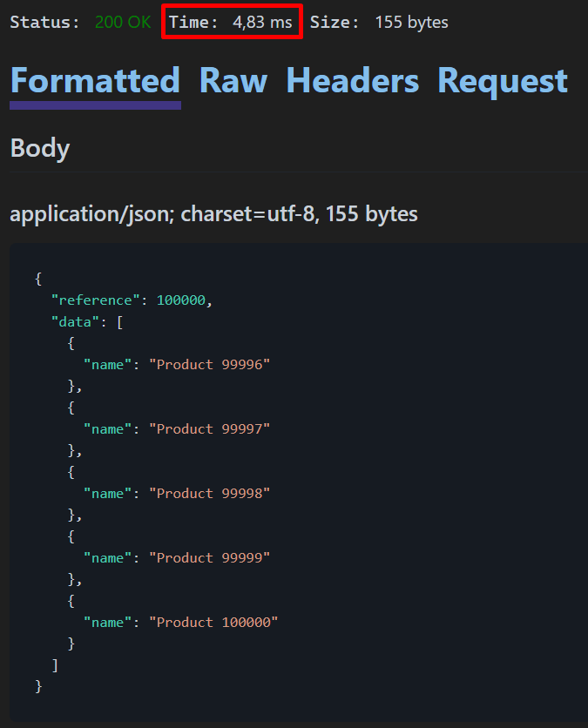
Task: Click the Status: label
Action: tap(44, 23)
